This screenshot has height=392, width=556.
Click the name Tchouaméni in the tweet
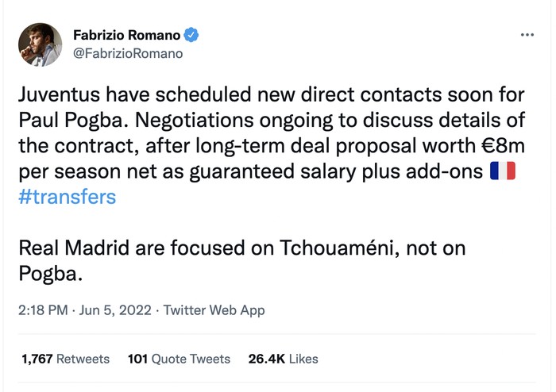pyautogui.click(x=322, y=248)
